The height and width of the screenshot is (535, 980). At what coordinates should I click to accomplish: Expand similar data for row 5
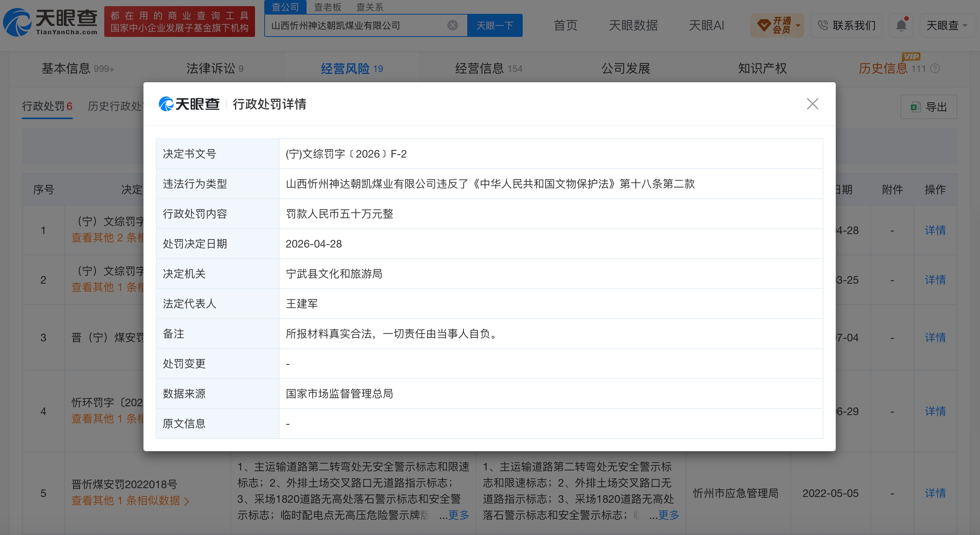[130, 500]
